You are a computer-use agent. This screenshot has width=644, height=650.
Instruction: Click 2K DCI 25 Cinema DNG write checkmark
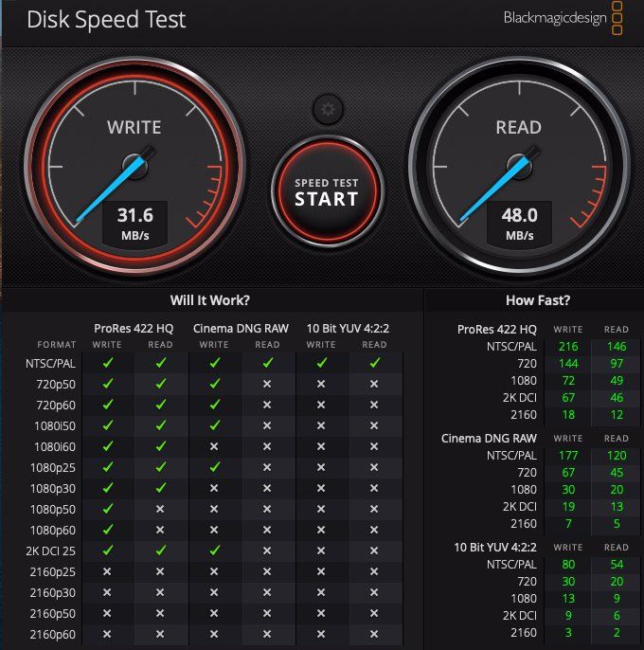pyautogui.click(x=215, y=551)
